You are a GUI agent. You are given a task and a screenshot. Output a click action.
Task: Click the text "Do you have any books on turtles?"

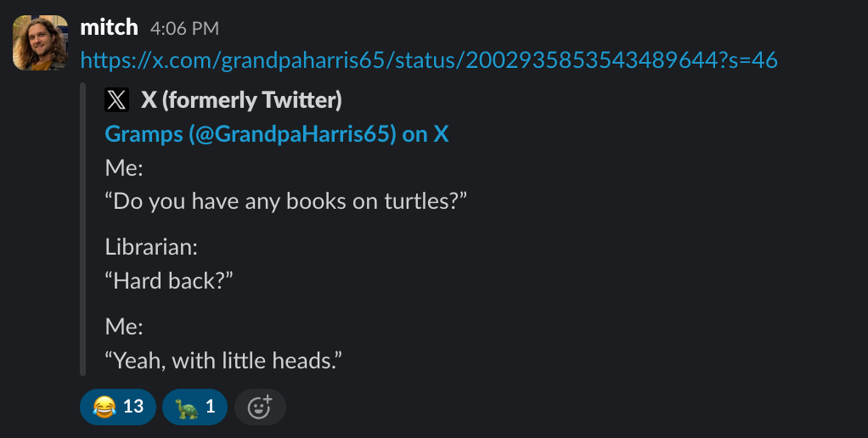287,201
